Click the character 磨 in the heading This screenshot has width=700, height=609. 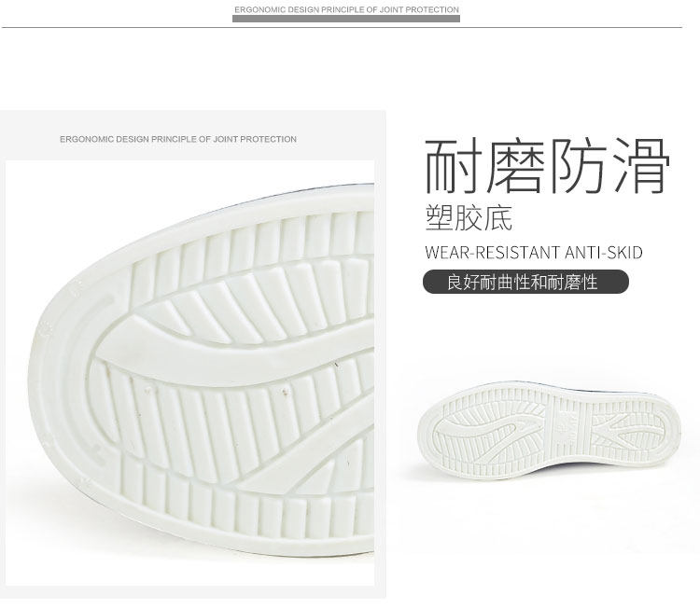(517, 166)
